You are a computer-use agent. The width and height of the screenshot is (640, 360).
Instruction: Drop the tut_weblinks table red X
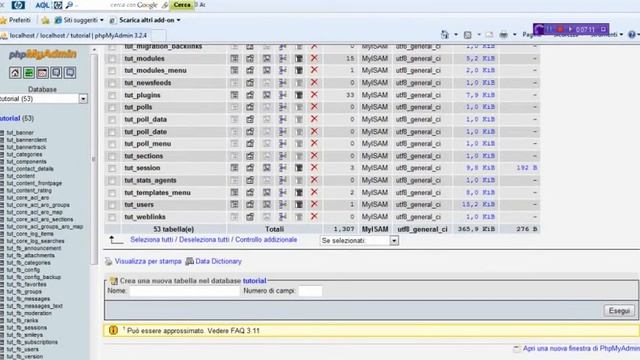314,216
